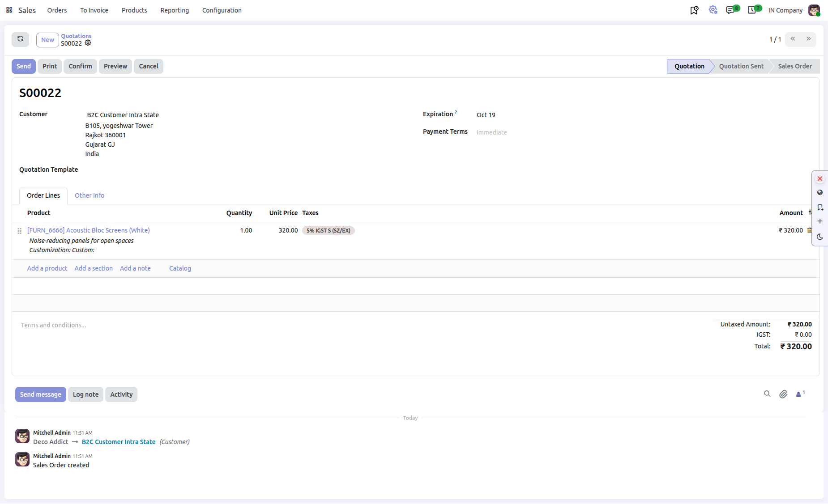Image resolution: width=828 pixels, height=504 pixels.
Task: Click the New button
Action: (x=47, y=40)
